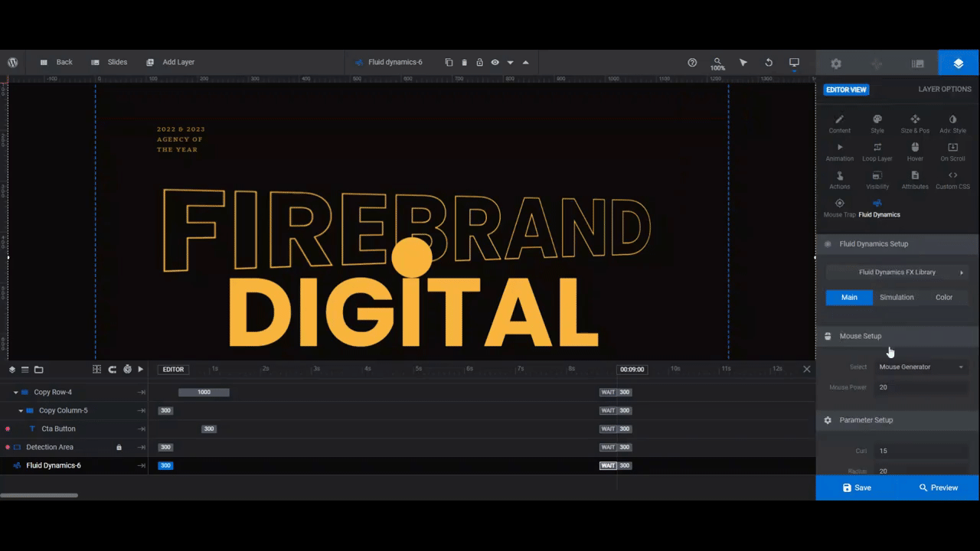Image resolution: width=980 pixels, height=551 pixels.
Task: Open the Attributes layer options
Action: point(915,181)
